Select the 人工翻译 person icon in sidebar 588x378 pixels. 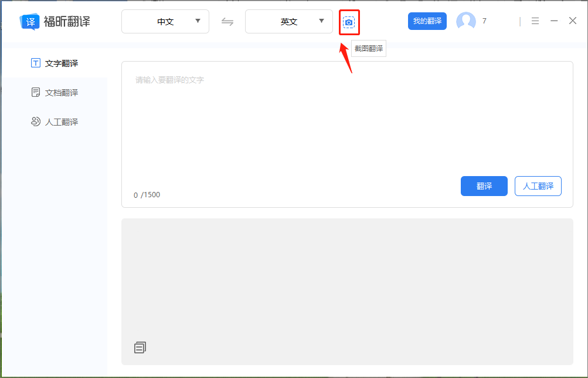(35, 122)
